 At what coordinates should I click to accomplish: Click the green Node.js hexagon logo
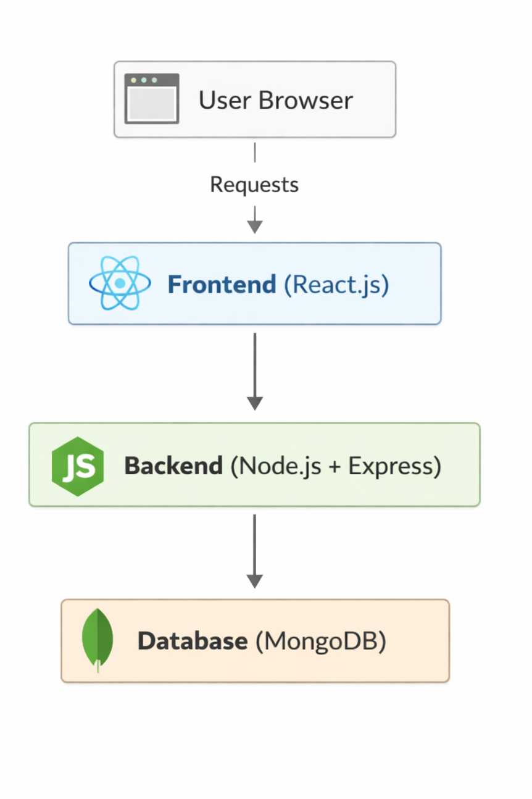pos(78,466)
